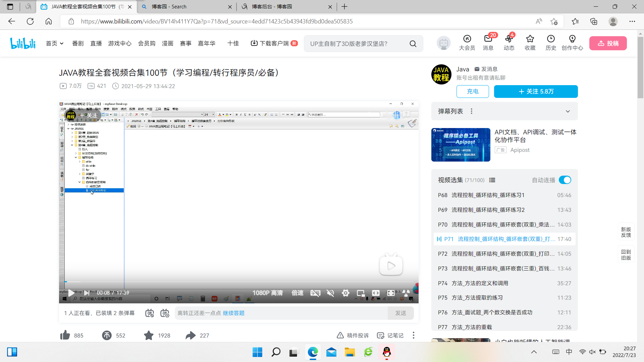Open danmaku display settings icon

(165, 313)
